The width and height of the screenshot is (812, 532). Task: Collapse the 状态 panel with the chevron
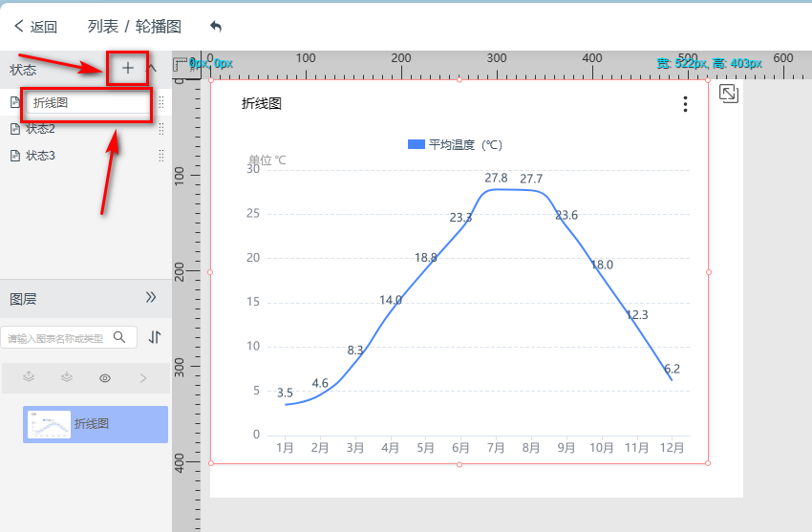(x=152, y=69)
